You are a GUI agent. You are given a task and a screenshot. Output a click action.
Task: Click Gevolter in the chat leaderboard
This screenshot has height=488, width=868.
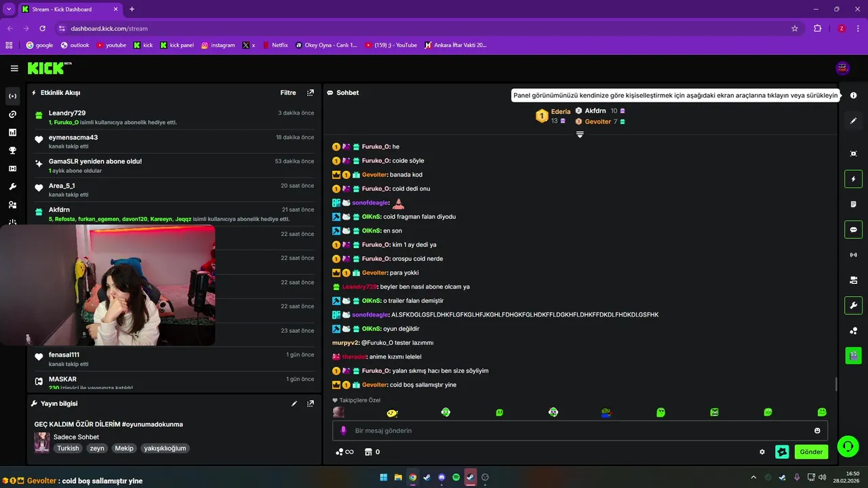(598, 121)
